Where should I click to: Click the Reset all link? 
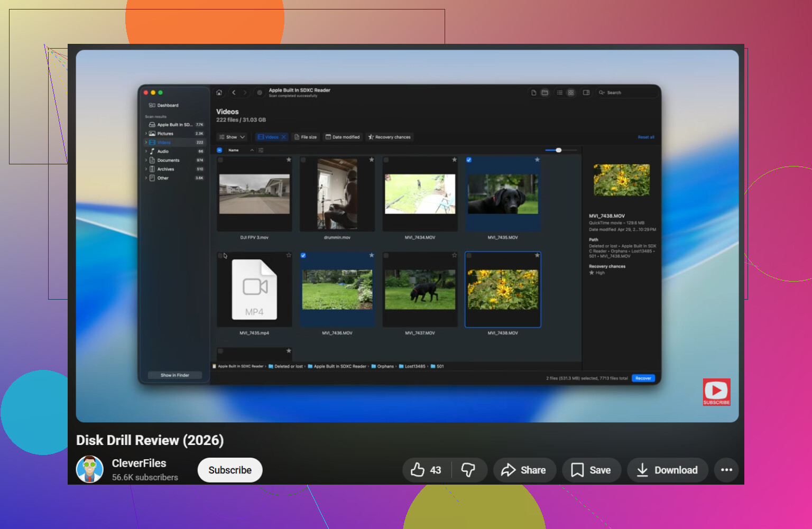(x=646, y=137)
